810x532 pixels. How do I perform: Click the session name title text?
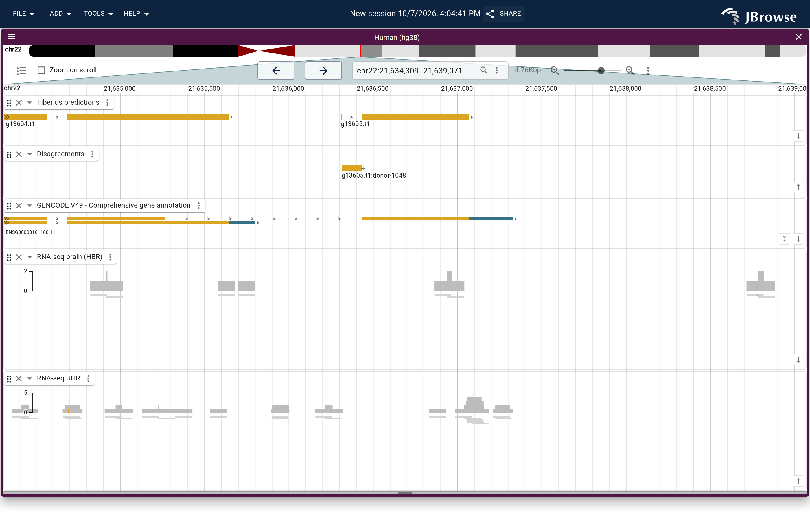(x=415, y=14)
